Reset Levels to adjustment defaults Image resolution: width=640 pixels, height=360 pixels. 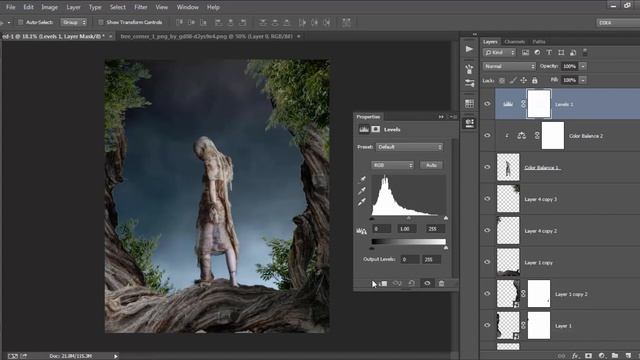point(411,283)
